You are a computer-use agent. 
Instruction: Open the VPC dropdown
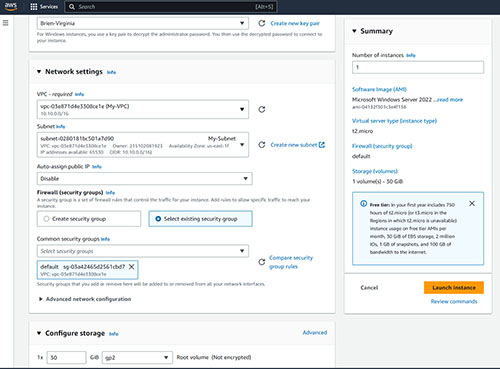point(143,109)
